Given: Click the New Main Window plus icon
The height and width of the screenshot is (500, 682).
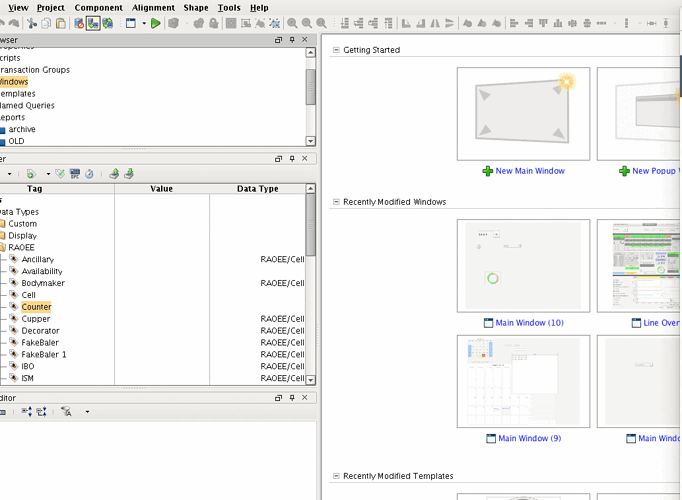Looking at the screenshot, I should coord(488,171).
